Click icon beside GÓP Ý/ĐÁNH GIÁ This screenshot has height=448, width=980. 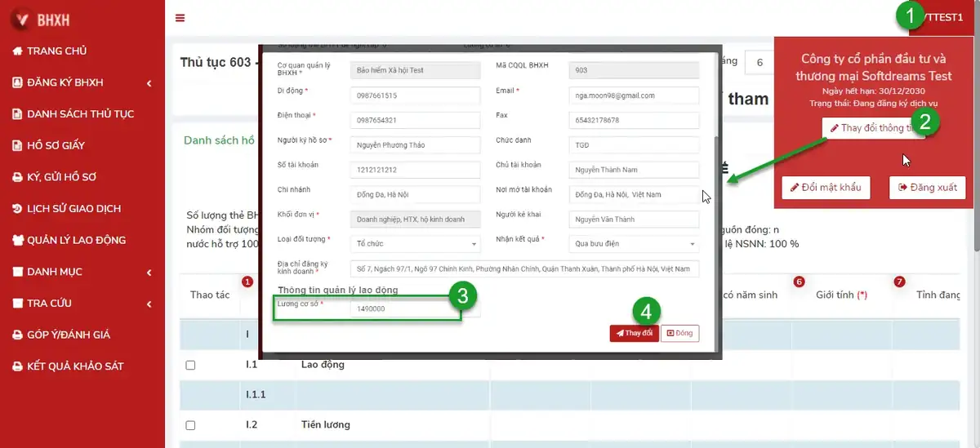point(17,335)
